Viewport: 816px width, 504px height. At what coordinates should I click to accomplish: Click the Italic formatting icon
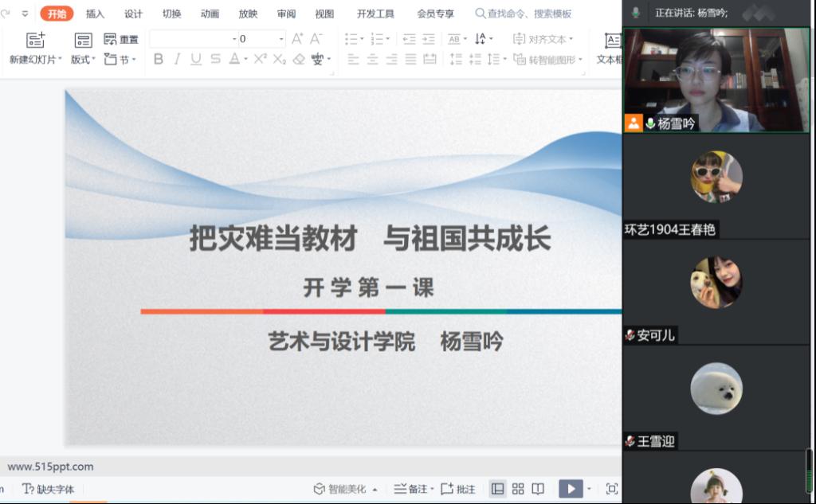[177, 60]
